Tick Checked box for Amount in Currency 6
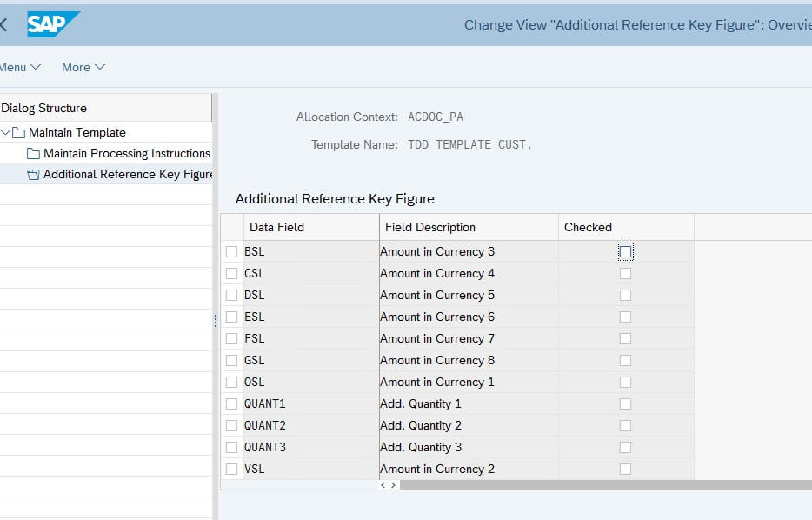The height and width of the screenshot is (520, 812). coord(626,317)
